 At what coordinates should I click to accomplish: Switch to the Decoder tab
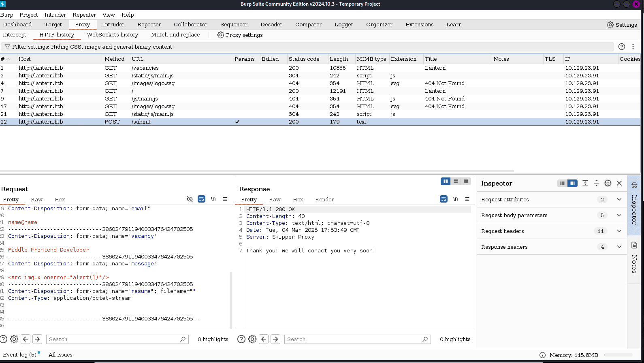coord(271,25)
